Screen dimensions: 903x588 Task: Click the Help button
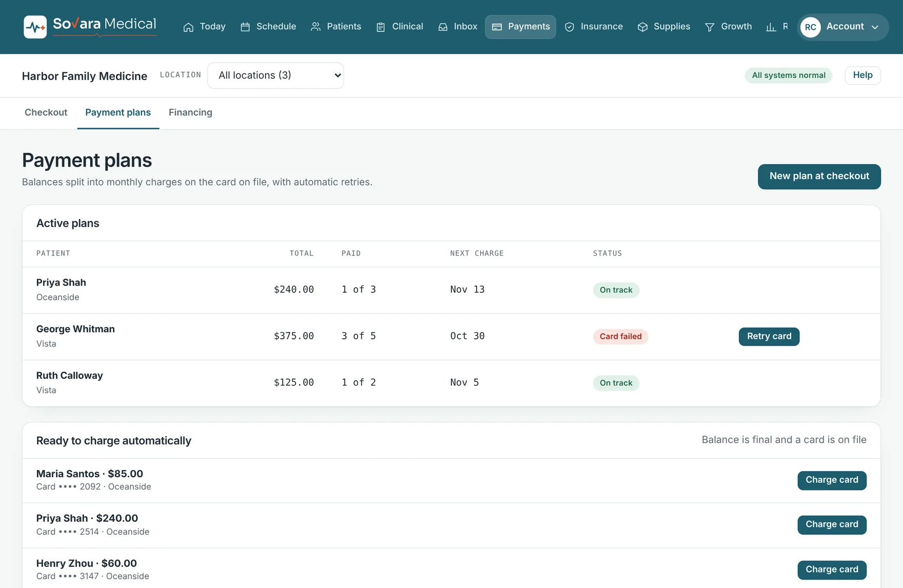862,75
